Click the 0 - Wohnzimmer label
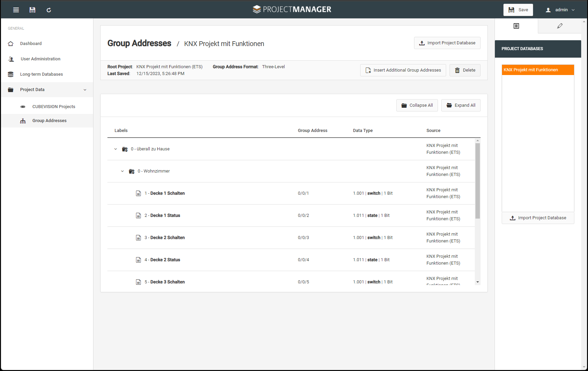 click(154, 171)
